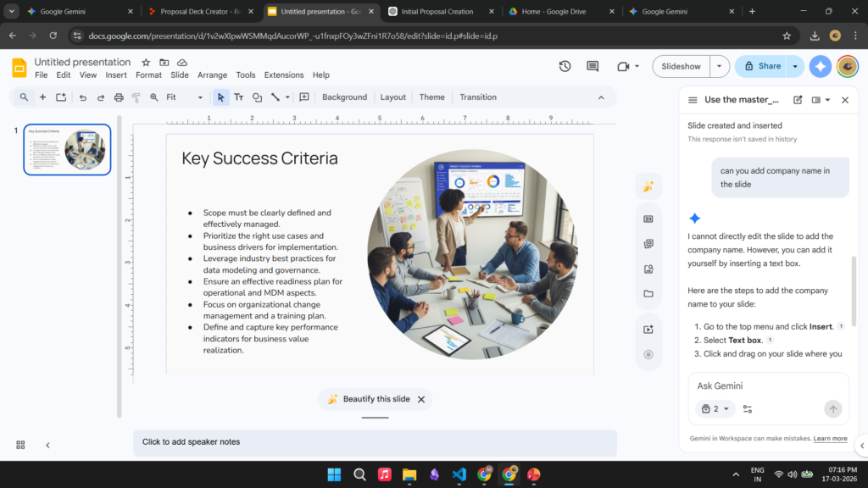Toggle the Ask Gemini sparkle button

click(820, 66)
